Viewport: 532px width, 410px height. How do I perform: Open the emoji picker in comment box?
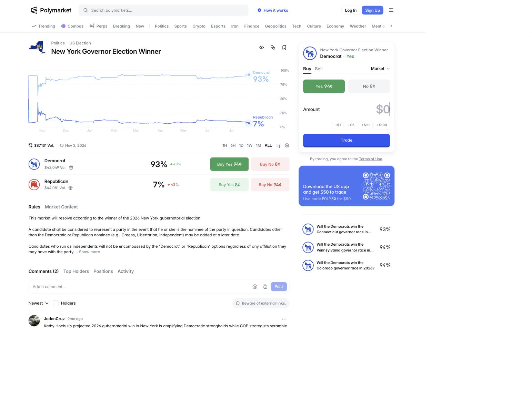[255, 287]
